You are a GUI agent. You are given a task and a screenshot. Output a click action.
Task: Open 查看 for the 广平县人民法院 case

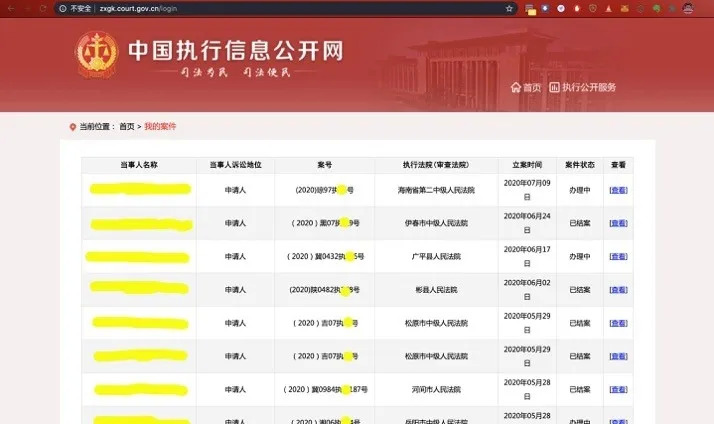coord(618,256)
